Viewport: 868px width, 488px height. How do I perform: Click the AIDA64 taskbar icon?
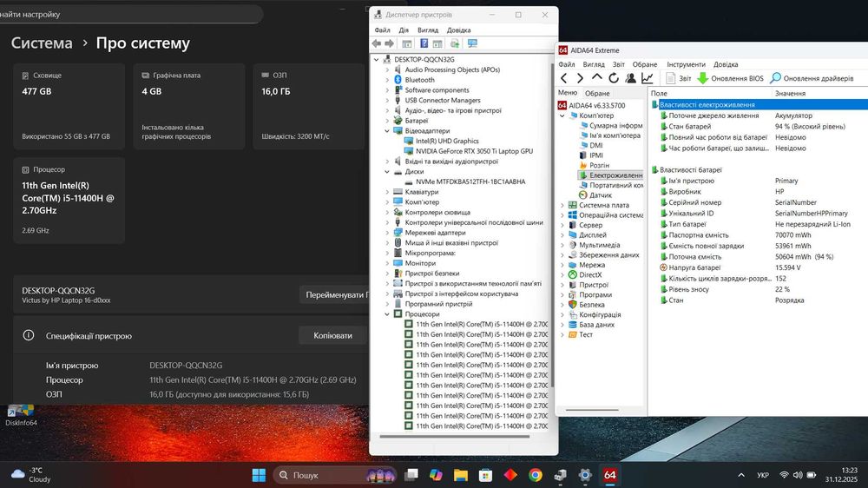click(x=610, y=475)
